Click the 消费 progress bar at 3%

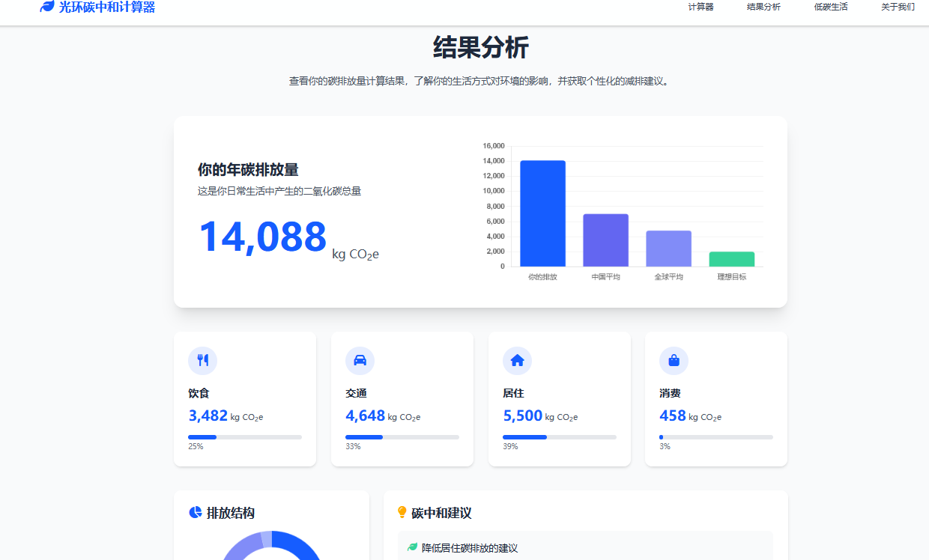(716, 437)
